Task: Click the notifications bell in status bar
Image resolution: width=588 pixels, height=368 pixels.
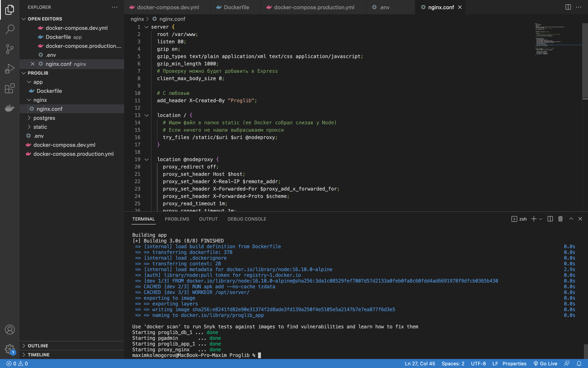Action: [579, 364]
